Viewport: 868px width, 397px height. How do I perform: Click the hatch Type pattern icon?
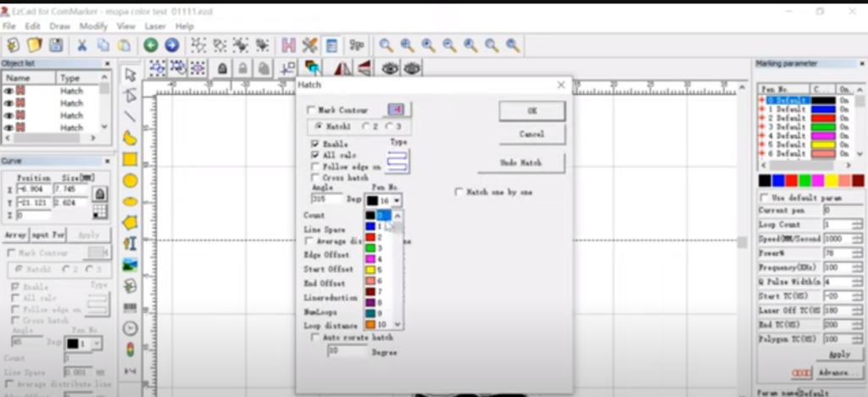click(398, 160)
